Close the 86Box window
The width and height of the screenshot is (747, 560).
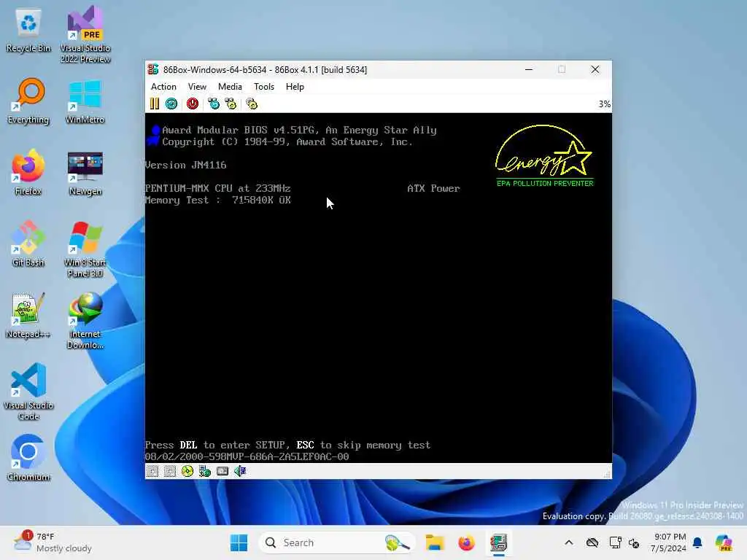click(x=595, y=69)
